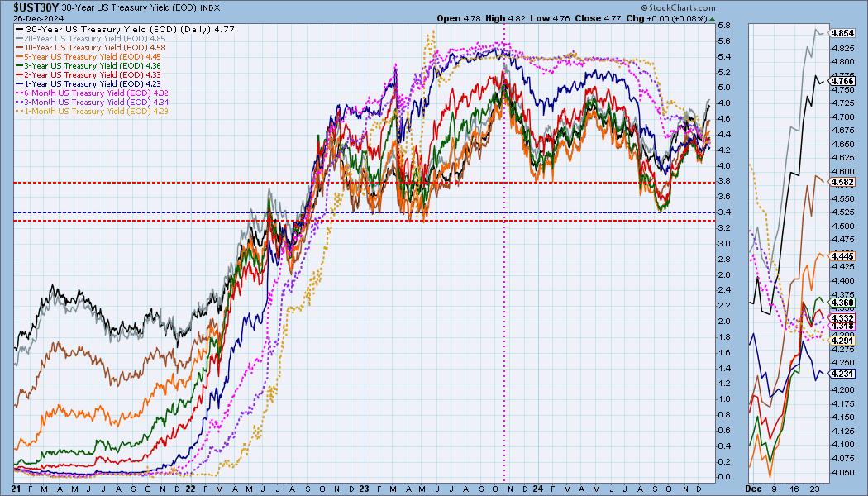Select the 4.766 value tag in right panel
The image size is (868, 496).
(x=842, y=81)
